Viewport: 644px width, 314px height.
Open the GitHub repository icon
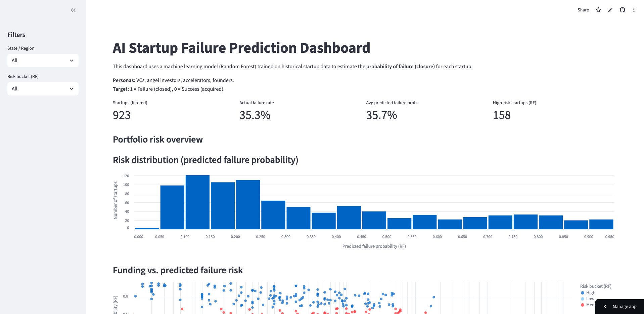(x=622, y=10)
